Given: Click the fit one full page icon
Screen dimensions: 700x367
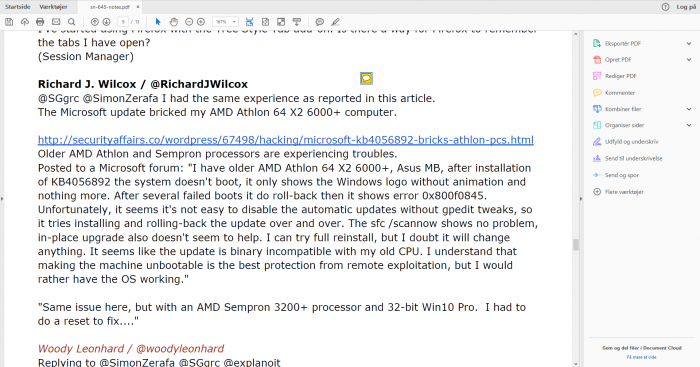Looking at the screenshot, I should [x=265, y=22].
